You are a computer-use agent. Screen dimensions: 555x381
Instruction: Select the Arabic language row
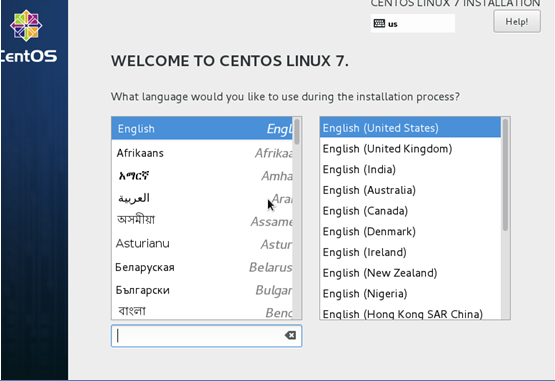[202, 198]
